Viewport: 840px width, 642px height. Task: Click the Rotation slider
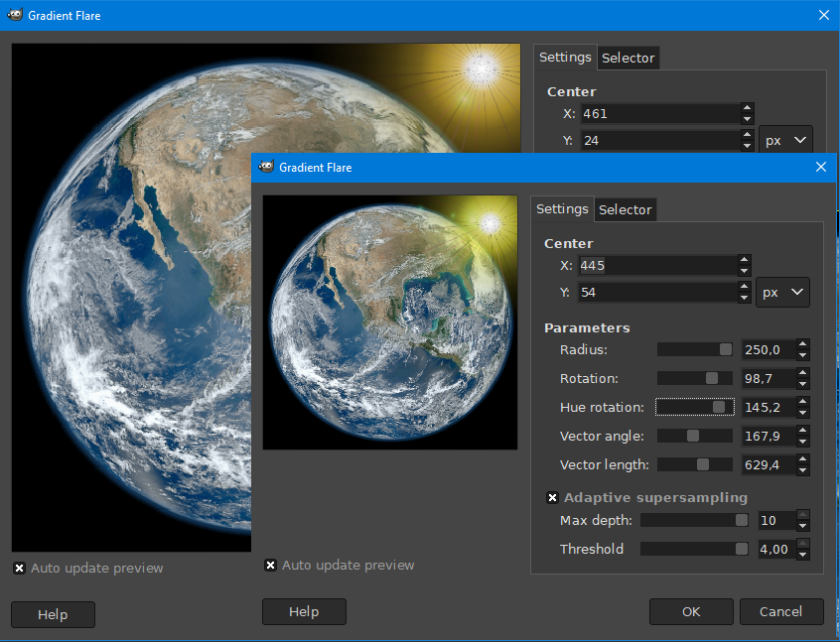coord(695,379)
